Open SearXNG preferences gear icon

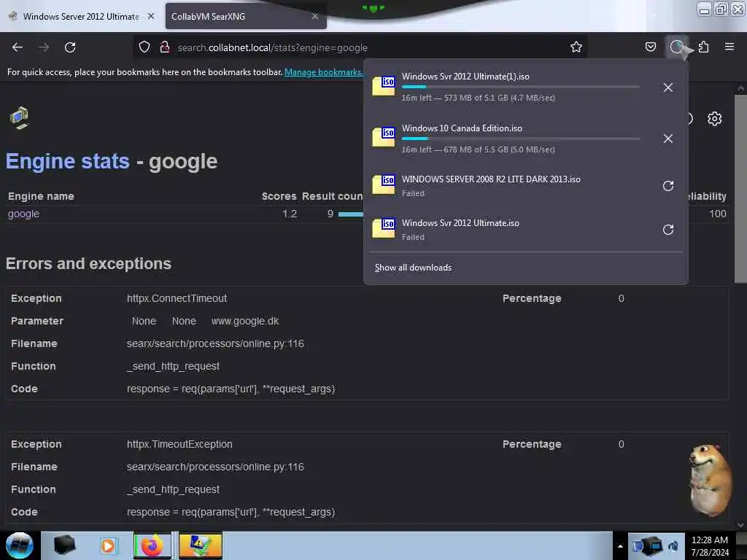[x=714, y=119]
